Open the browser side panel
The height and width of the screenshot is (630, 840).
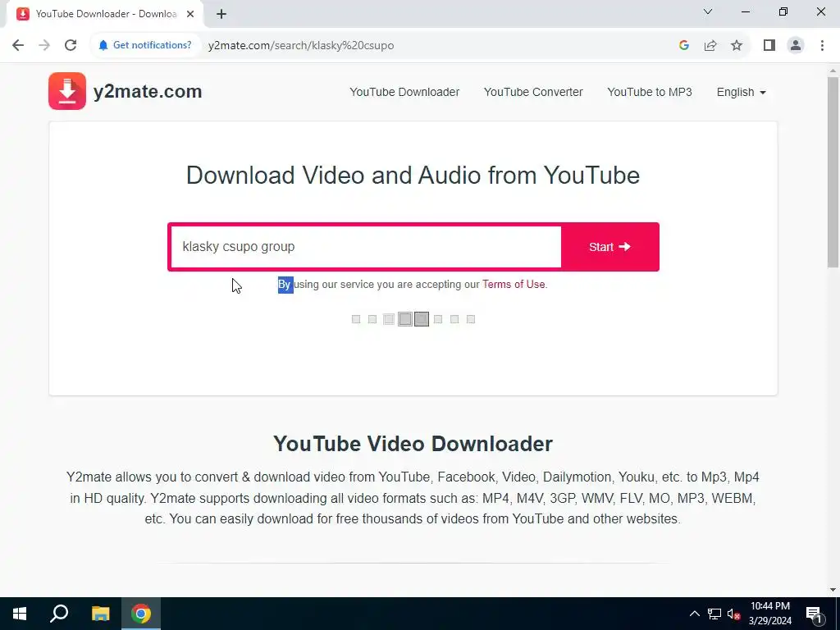(x=769, y=45)
